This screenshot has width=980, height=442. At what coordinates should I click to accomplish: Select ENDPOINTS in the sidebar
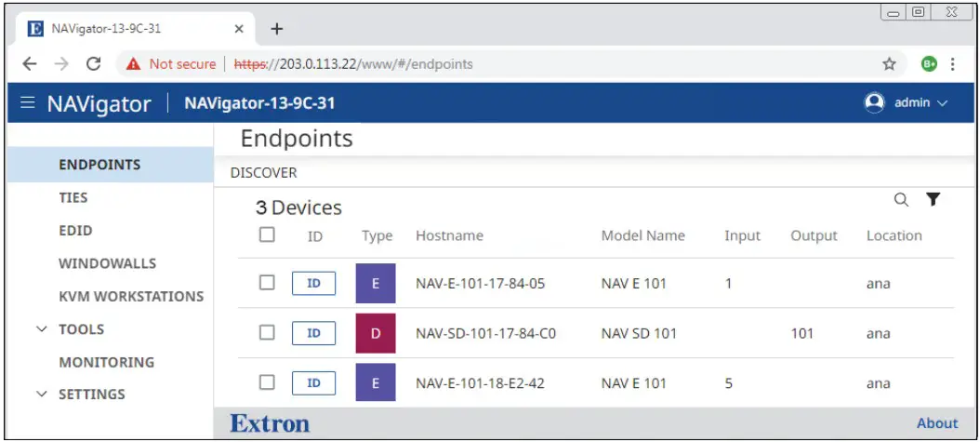tap(110, 165)
